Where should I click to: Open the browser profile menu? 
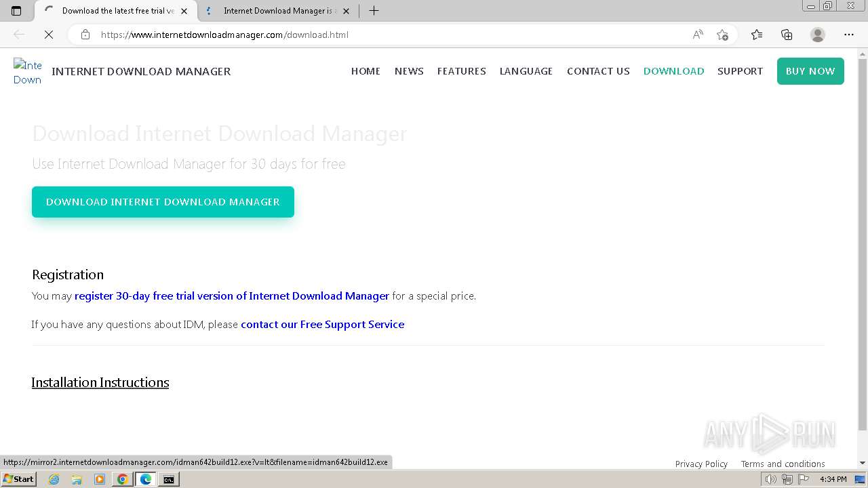[x=818, y=35]
